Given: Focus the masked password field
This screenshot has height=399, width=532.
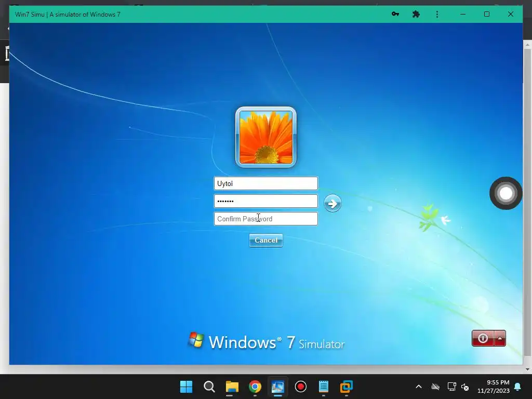Looking at the screenshot, I should pyautogui.click(x=265, y=201).
